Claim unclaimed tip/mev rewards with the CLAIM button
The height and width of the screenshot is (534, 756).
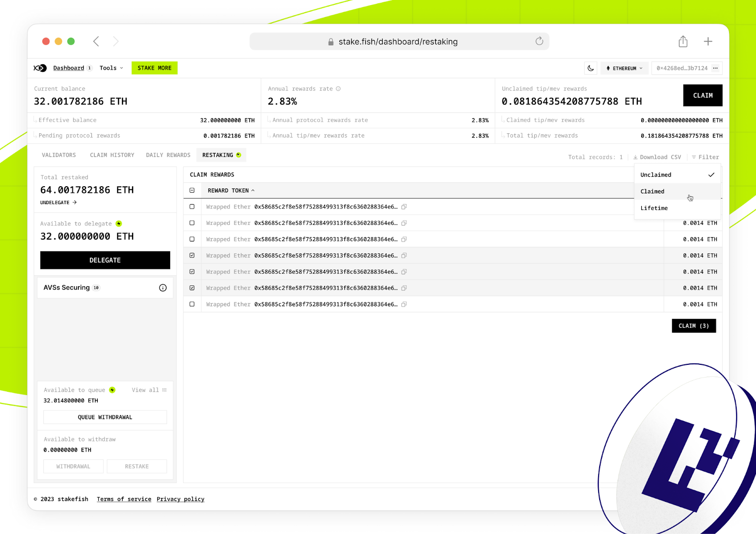(703, 95)
